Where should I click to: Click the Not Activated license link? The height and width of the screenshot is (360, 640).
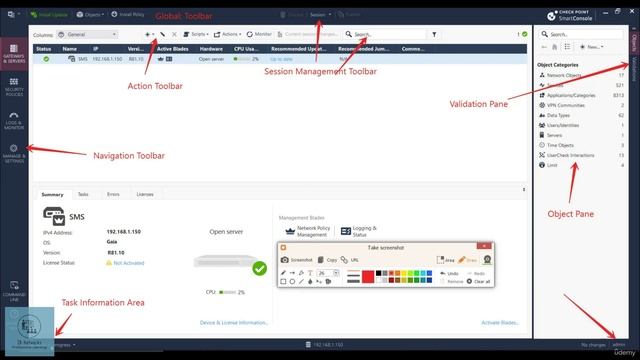(129, 263)
